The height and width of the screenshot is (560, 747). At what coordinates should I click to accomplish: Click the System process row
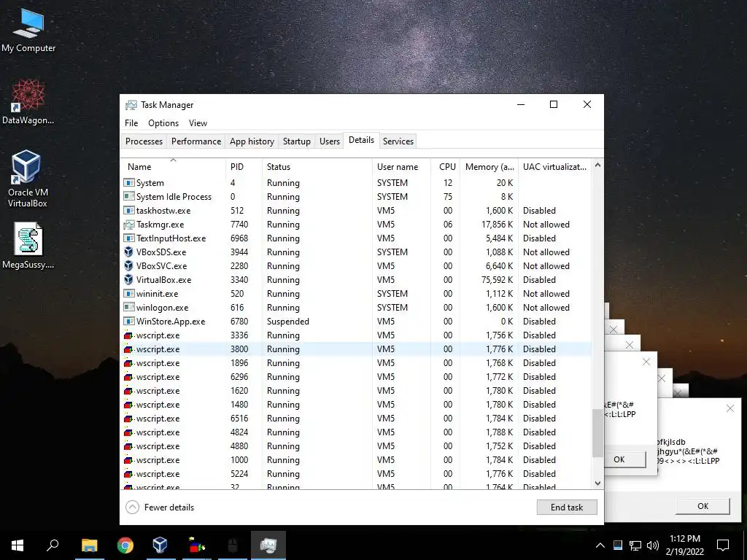point(356,183)
